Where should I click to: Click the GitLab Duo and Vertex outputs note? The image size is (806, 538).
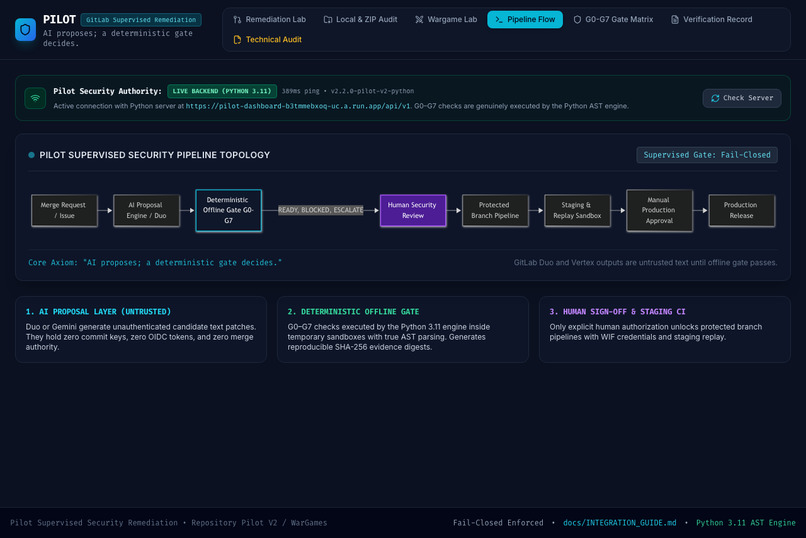645,262
